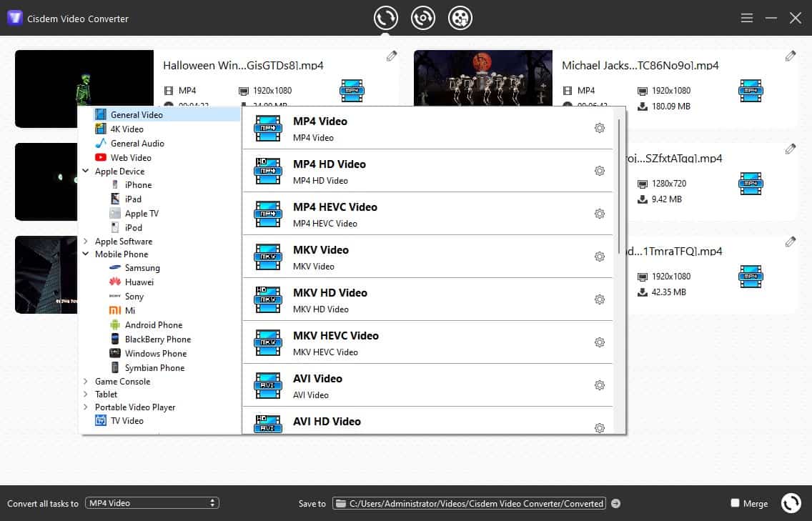This screenshot has width=812, height=521.
Task: Pick the MKV HEVC Video format preset
Action: point(427,342)
